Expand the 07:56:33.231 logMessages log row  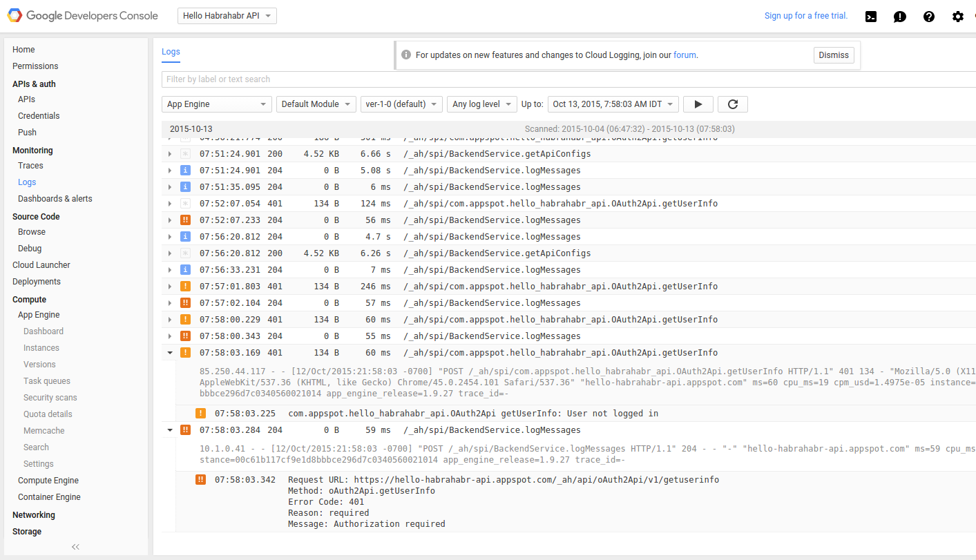coord(170,270)
